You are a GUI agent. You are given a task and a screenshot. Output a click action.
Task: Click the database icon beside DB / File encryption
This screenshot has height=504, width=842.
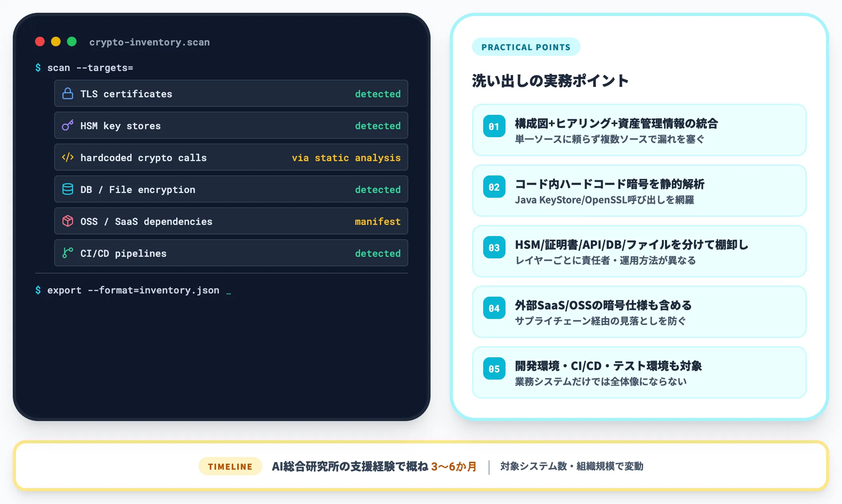[x=68, y=189]
